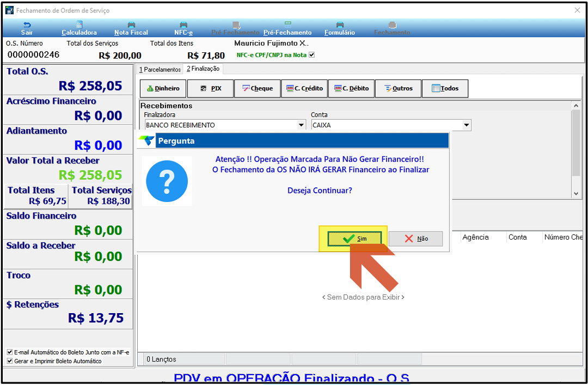Choose the C. Crédito payment button
This screenshot has height=385, width=588.
[304, 89]
